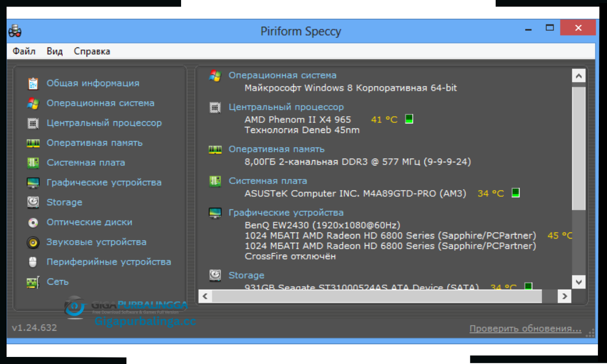Click the Системная плата heading link
The height and width of the screenshot is (364, 607).
[268, 181]
